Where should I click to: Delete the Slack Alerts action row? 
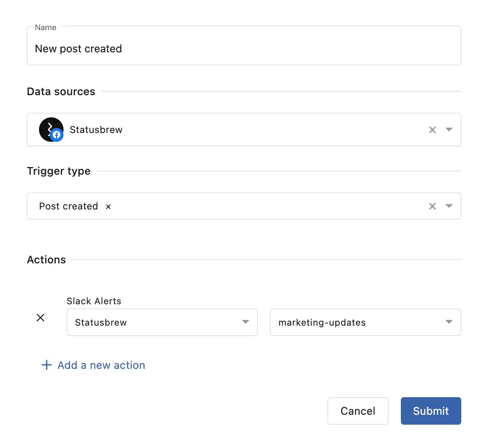41,318
